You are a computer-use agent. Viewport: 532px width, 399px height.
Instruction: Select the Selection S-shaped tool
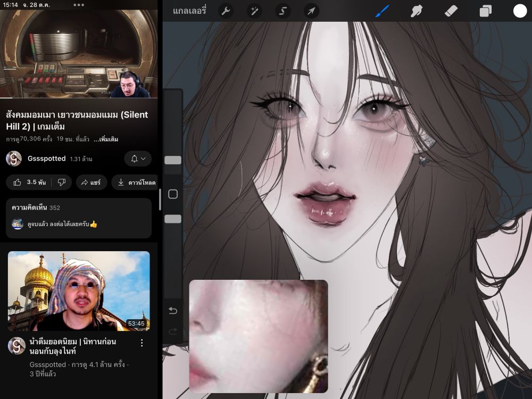pos(282,11)
